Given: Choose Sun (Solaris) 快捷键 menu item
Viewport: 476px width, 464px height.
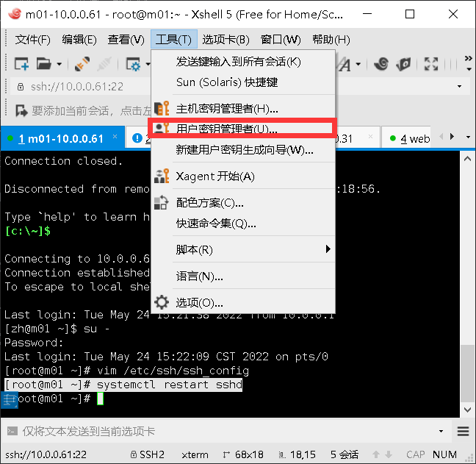Looking at the screenshot, I should click(x=243, y=82).
